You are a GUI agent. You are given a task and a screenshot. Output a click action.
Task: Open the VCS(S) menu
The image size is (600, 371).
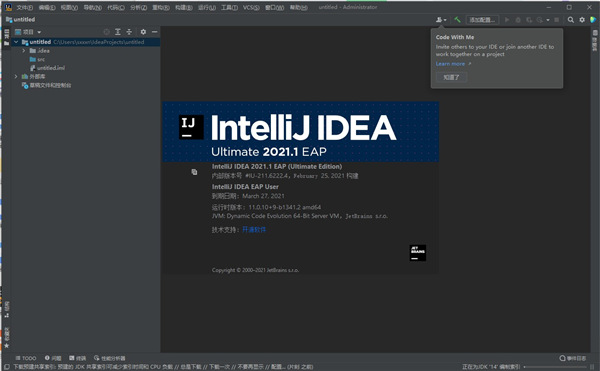pos(251,7)
